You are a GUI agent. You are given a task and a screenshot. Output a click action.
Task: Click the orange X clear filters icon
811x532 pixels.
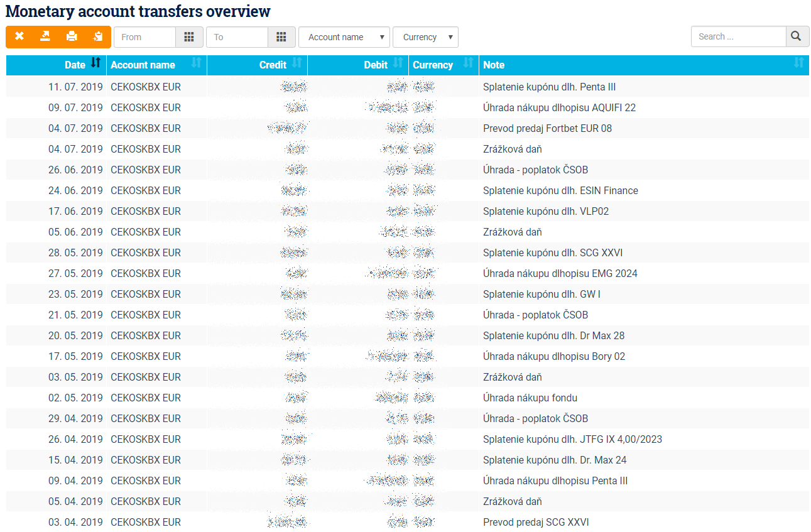pyautogui.click(x=19, y=36)
